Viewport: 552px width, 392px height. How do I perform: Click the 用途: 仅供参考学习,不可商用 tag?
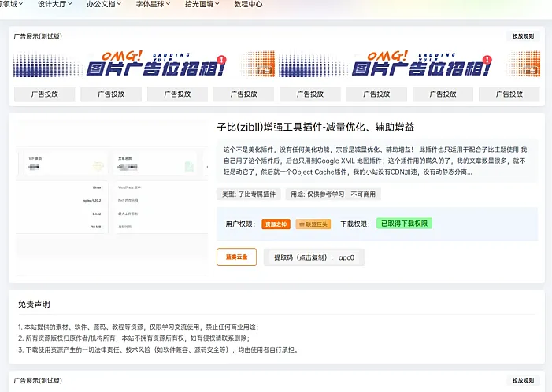333,194
